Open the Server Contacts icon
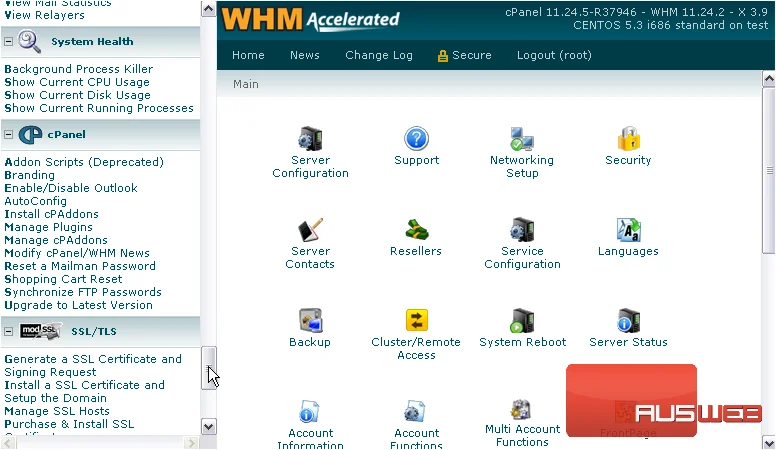The image size is (776, 450). (310, 230)
